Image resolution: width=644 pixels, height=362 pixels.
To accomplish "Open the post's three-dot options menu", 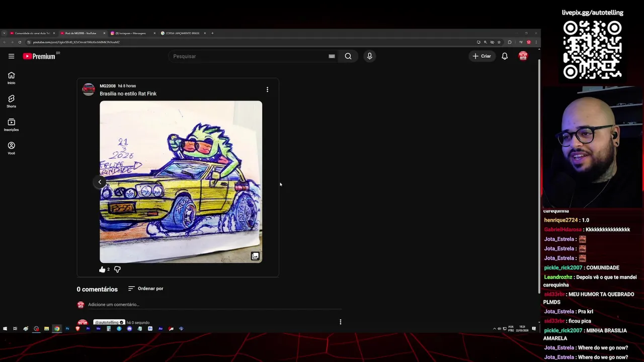I will pos(267,89).
